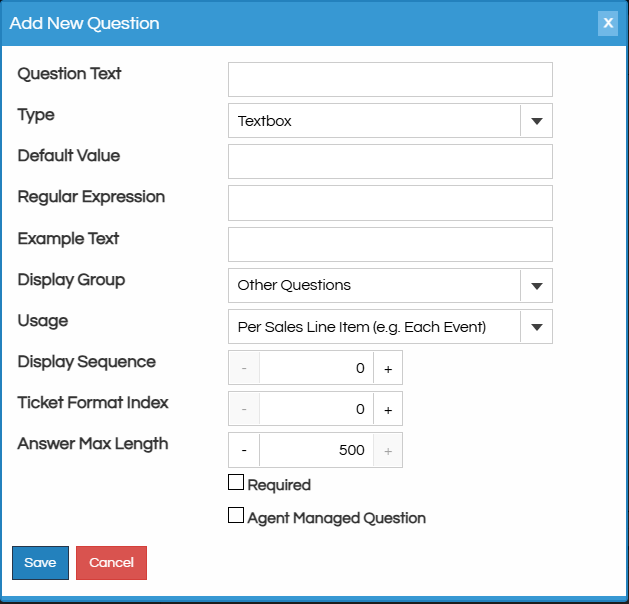Increase the Answer Max Length

click(388, 450)
